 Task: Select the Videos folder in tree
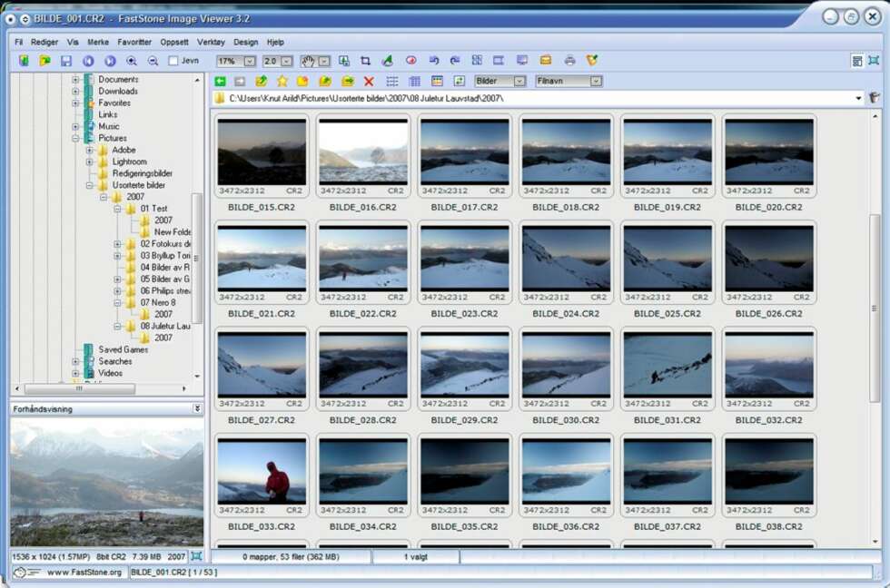pyautogui.click(x=110, y=373)
